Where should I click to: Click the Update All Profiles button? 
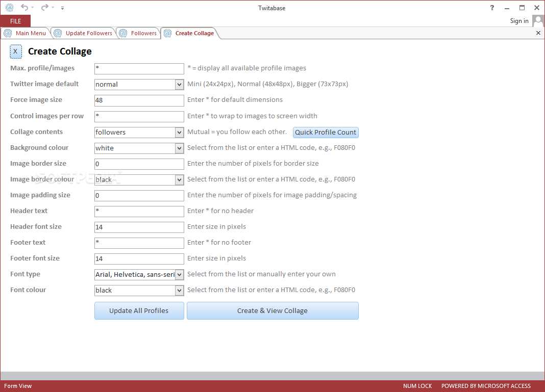pyautogui.click(x=139, y=311)
